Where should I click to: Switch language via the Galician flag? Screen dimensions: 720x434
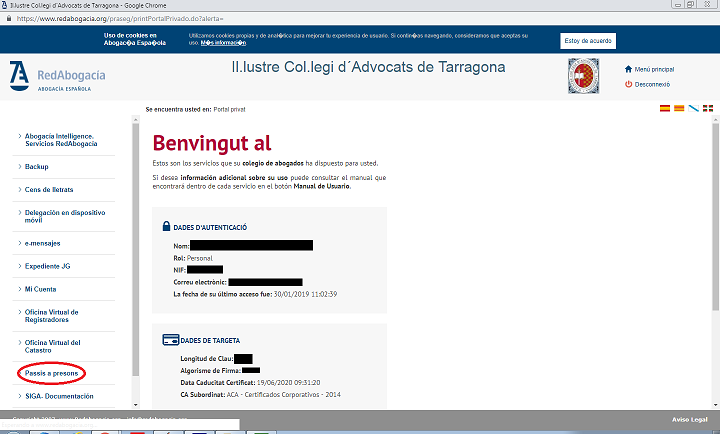tap(693, 108)
